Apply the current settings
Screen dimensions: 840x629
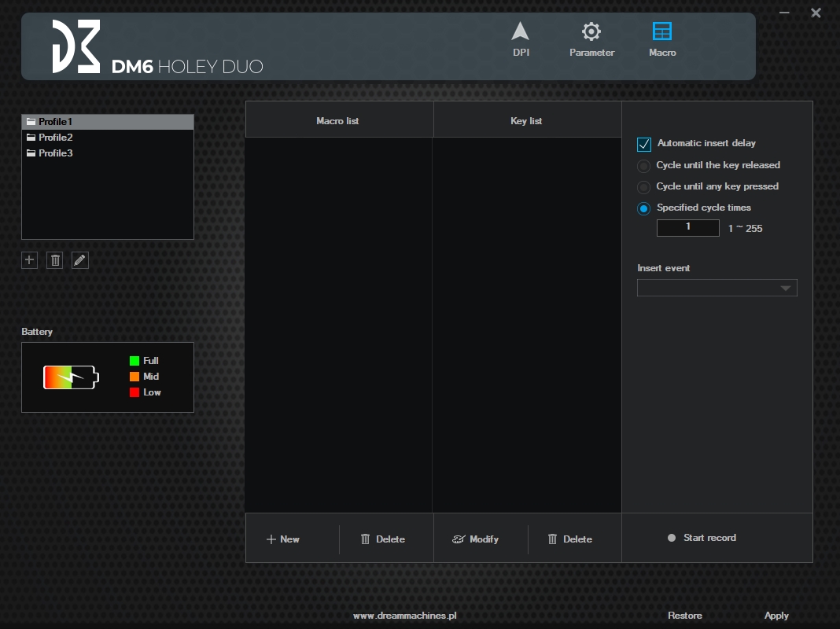tap(776, 616)
